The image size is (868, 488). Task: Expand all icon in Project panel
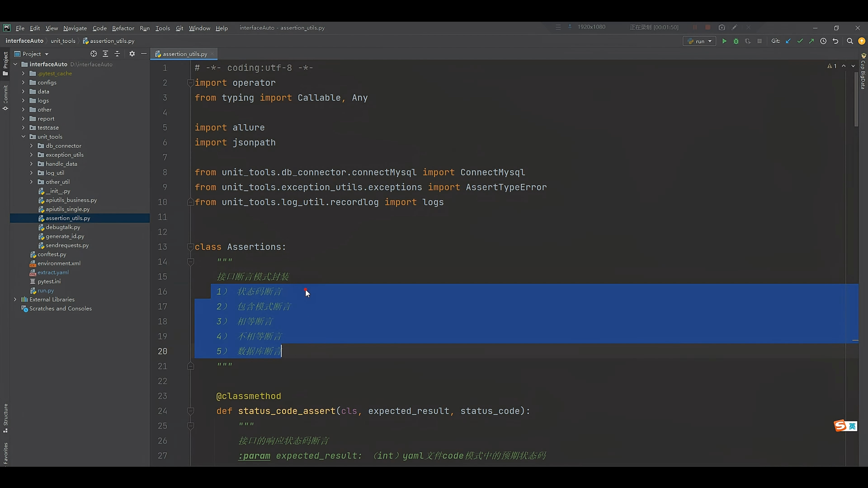pyautogui.click(x=105, y=54)
